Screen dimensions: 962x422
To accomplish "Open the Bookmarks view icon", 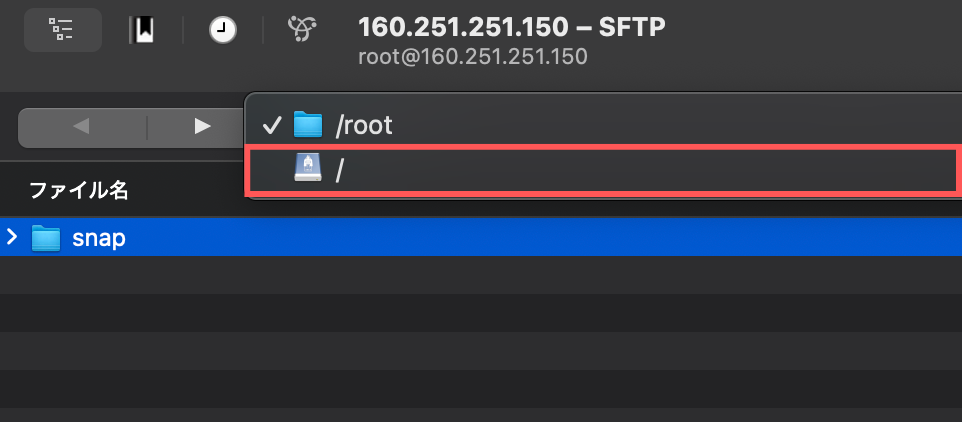I will (141, 30).
